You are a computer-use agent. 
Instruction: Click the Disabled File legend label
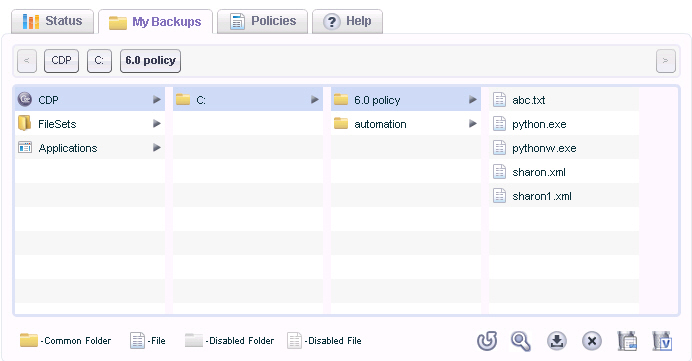pyautogui.click(x=333, y=341)
